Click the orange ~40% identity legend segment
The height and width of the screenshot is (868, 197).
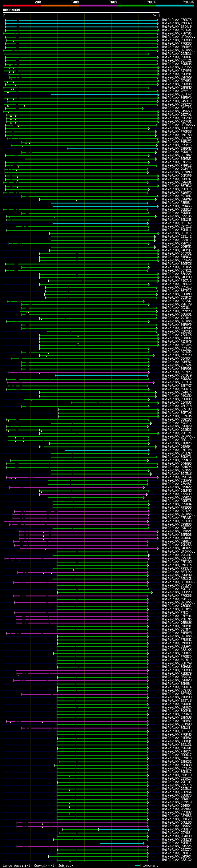pyautogui.click(x=60, y=6)
